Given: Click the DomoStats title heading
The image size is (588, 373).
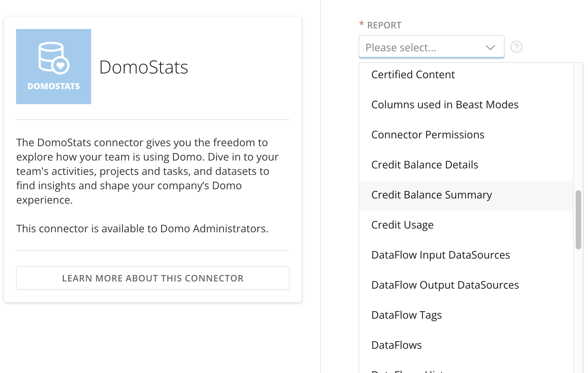Looking at the screenshot, I should [144, 68].
